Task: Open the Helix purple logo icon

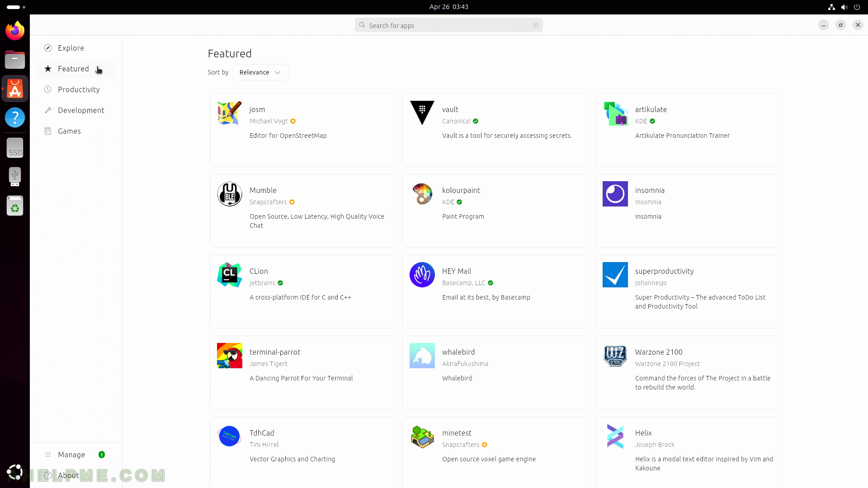Action: (615, 436)
